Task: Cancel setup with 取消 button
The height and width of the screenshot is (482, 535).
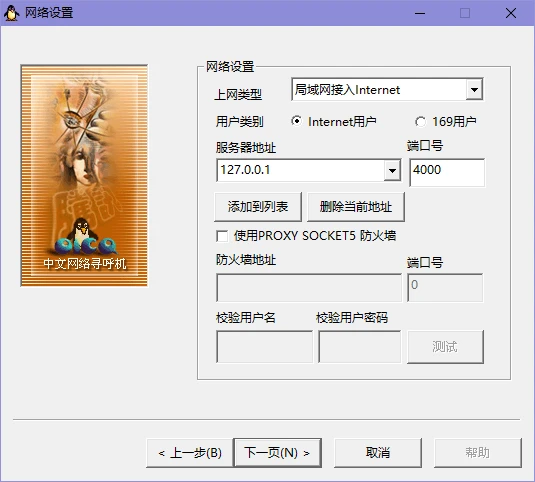Action: coord(378,453)
